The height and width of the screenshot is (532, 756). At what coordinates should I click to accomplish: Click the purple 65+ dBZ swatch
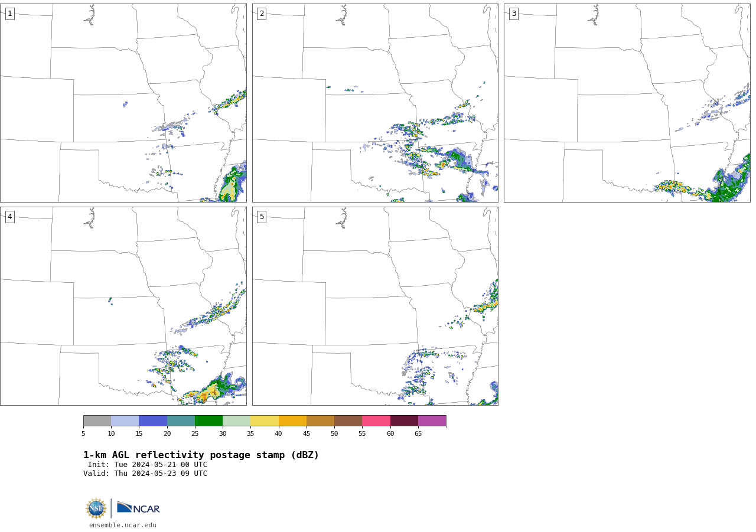432,420
